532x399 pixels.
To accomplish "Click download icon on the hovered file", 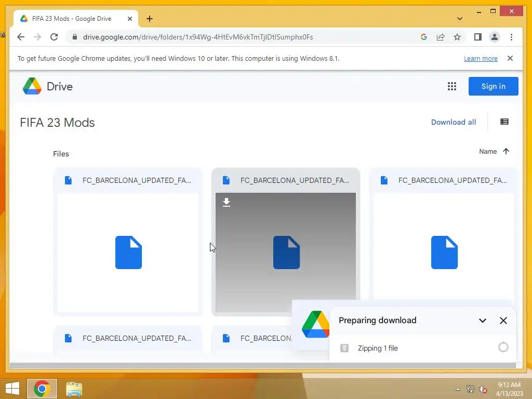I will pyautogui.click(x=227, y=203).
